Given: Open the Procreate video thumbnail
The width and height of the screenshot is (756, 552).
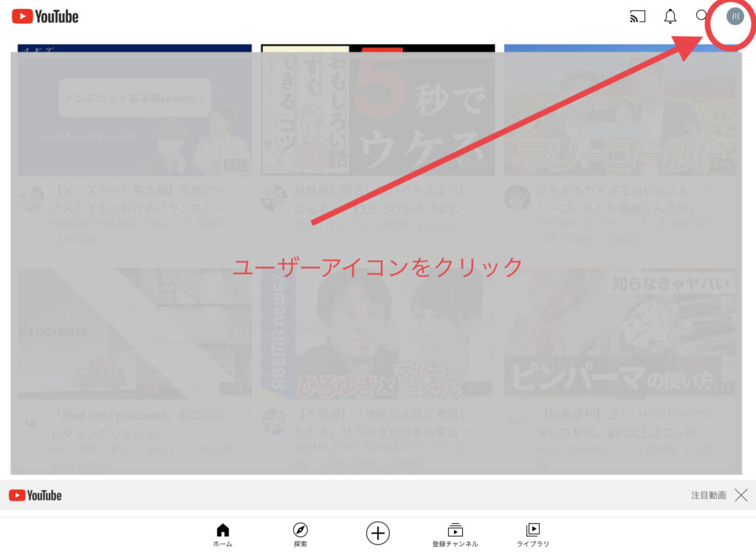Looking at the screenshot, I should [134, 334].
